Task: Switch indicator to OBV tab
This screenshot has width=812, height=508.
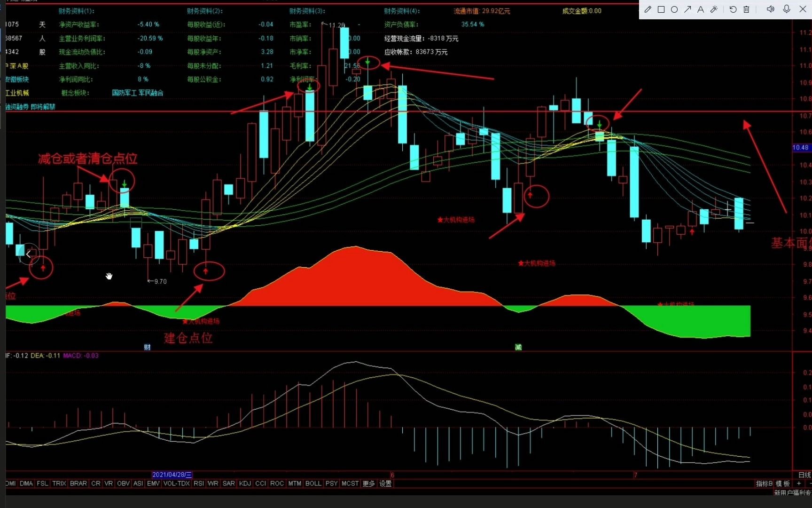Action: pos(124,483)
